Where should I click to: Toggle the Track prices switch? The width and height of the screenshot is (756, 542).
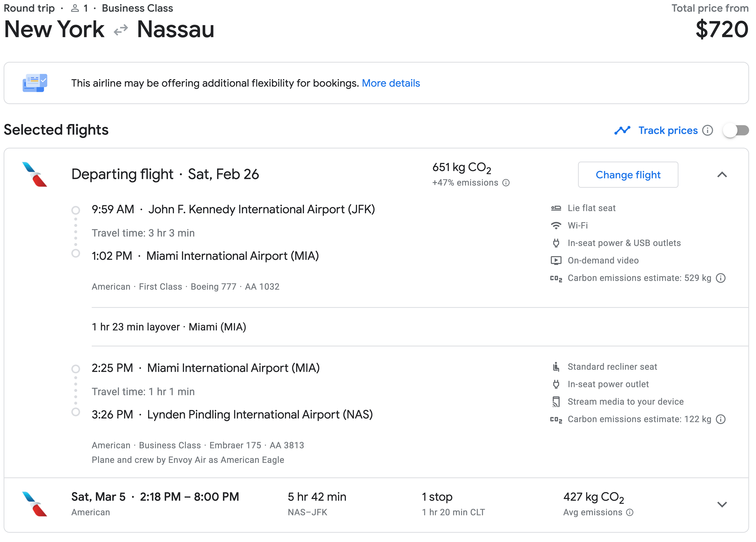[x=736, y=131]
